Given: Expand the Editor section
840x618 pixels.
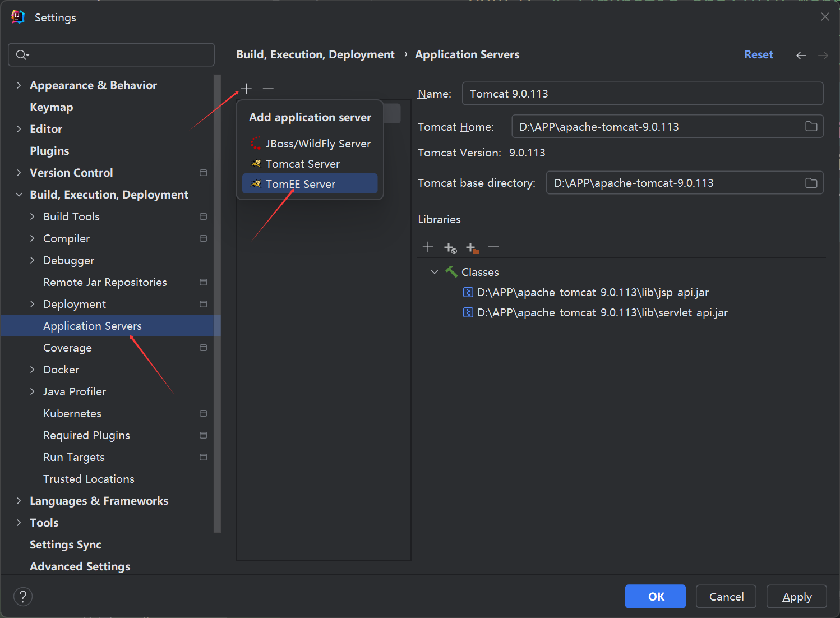Looking at the screenshot, I should [x=19, y=129].
